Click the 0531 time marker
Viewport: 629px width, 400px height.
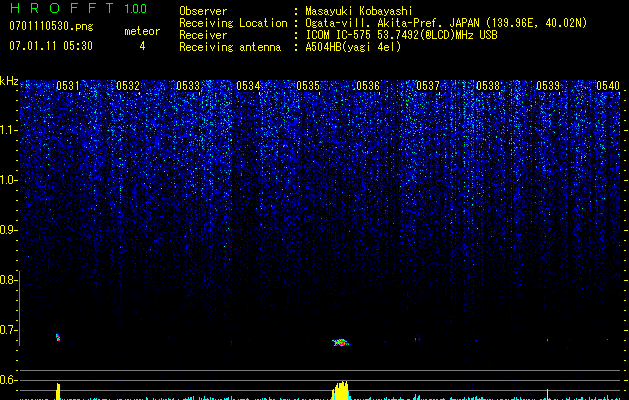tap(68, 85)
